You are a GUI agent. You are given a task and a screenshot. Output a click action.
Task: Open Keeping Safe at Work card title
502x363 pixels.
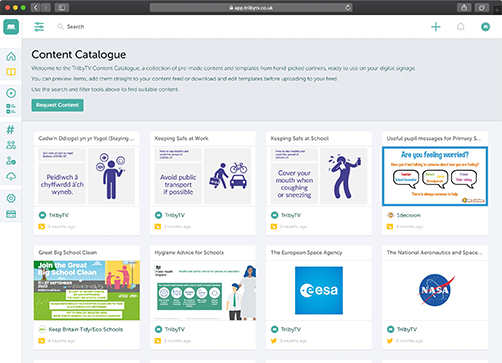click(182, 138)
